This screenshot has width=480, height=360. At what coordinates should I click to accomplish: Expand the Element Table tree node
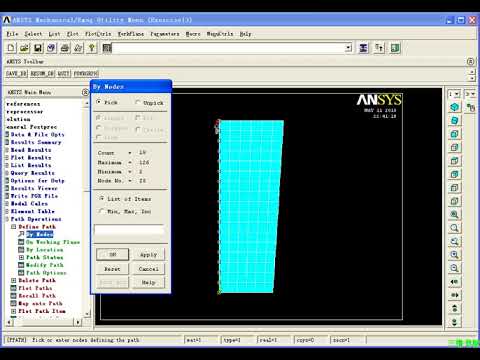7,211
